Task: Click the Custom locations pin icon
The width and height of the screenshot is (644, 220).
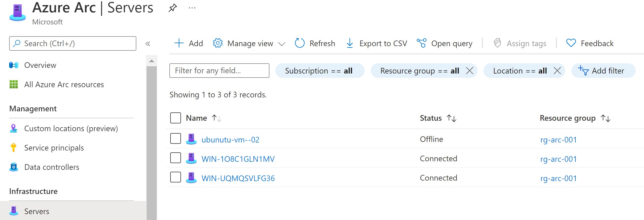Action: [x=13, y=129]
